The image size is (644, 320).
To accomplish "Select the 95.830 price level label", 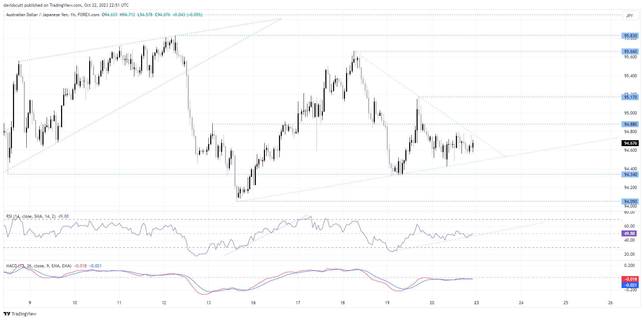I will tap(630, 36).
